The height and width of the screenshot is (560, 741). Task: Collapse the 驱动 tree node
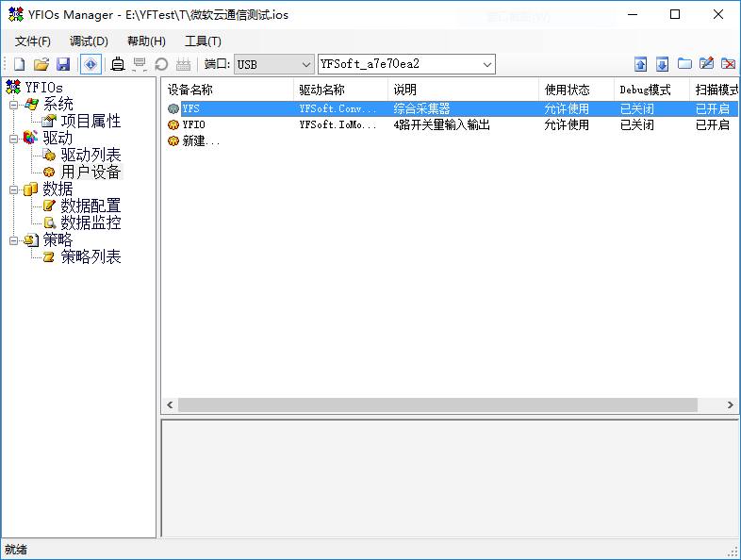point(14,139)
